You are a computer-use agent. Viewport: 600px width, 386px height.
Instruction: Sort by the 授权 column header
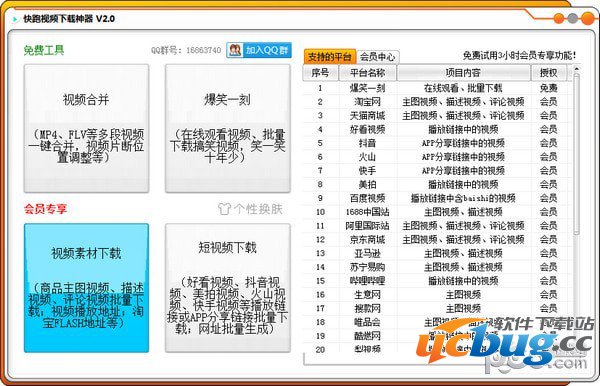pos(549,73)
